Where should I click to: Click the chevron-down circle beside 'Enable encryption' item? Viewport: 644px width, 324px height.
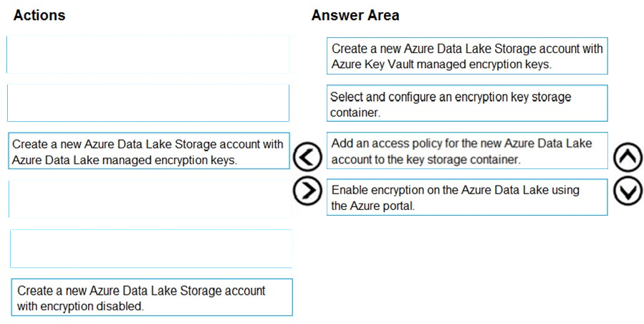coord(628,191)
